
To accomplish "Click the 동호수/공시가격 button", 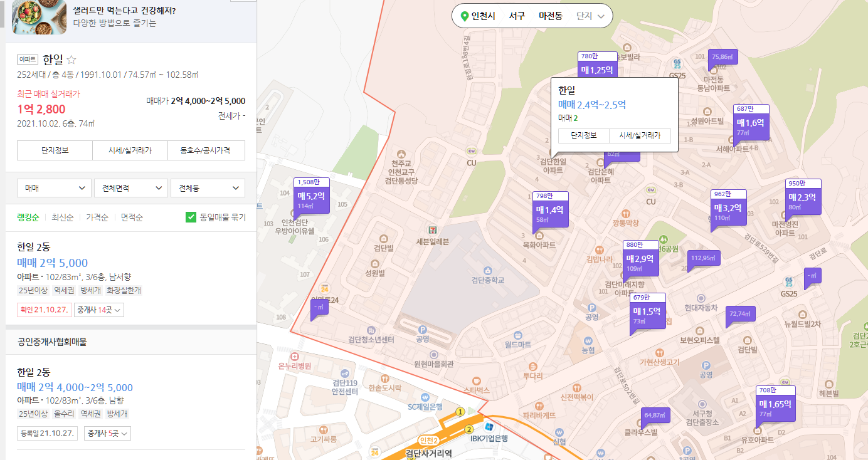I will coord(206,150).
